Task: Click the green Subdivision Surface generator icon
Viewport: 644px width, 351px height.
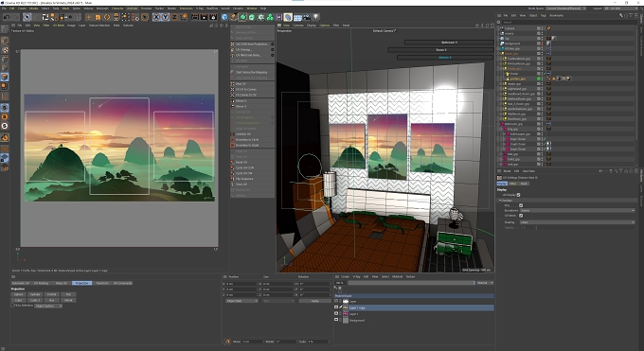Action: point(242,17)
